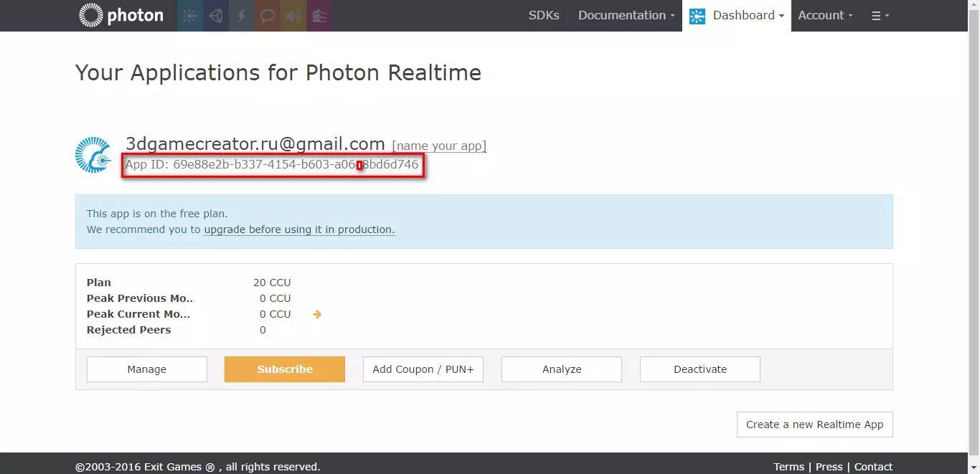This screenshot has width=980, height=474.
Task: Open the Photon Chat speech bubble icon
Action: [x=267, y=15]
